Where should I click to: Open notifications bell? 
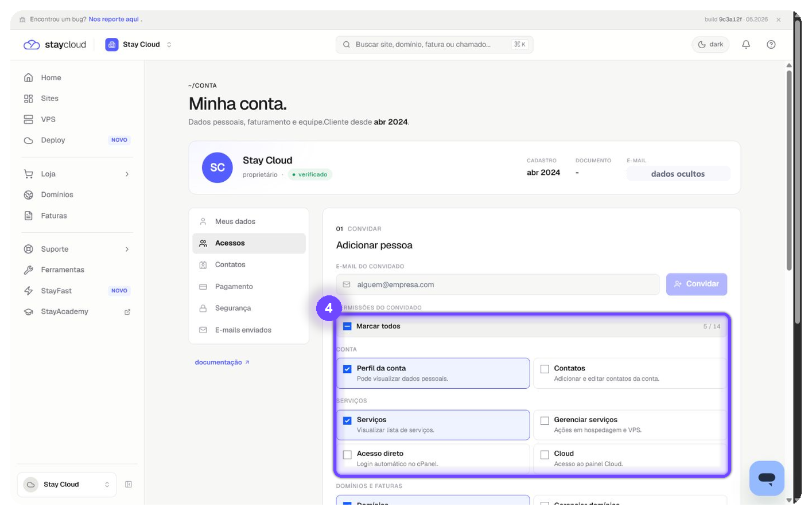coord(746,45)
